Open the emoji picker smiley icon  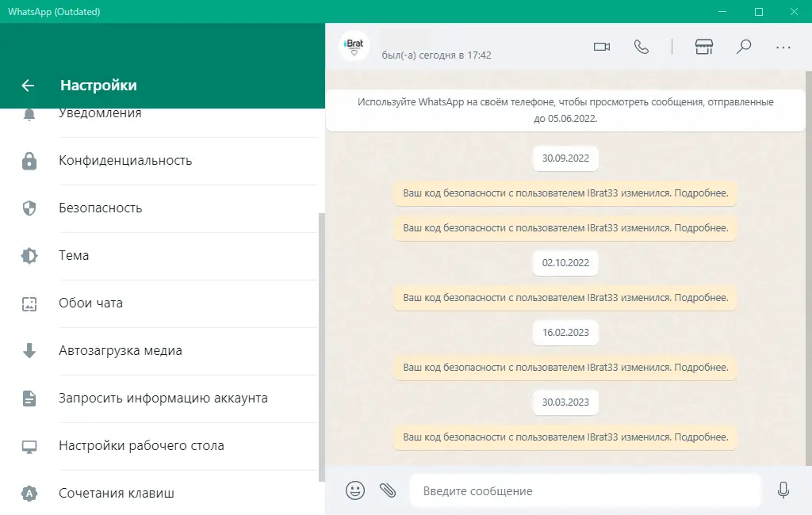[355, 490]
